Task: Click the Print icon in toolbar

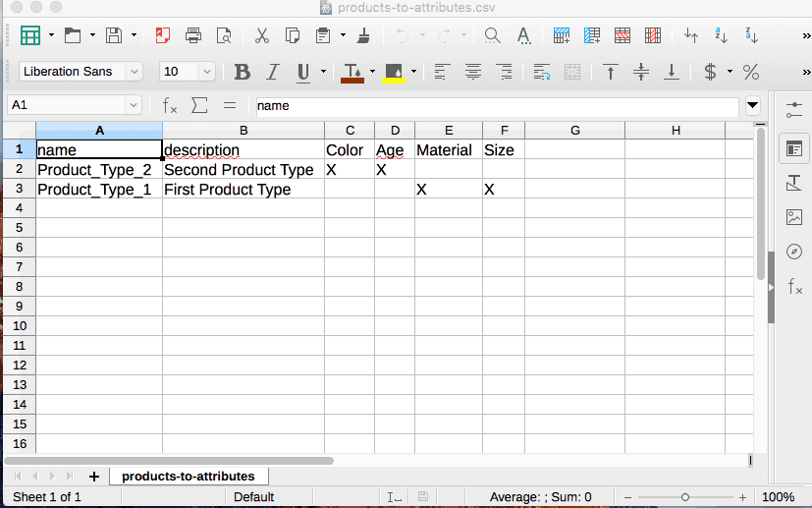Action: [193, 36]
